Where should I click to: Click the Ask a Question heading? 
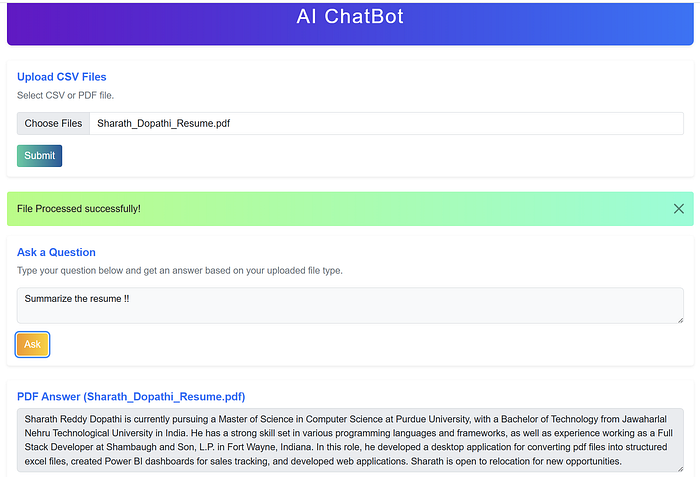pyautogui.click(x=56, y=252)
